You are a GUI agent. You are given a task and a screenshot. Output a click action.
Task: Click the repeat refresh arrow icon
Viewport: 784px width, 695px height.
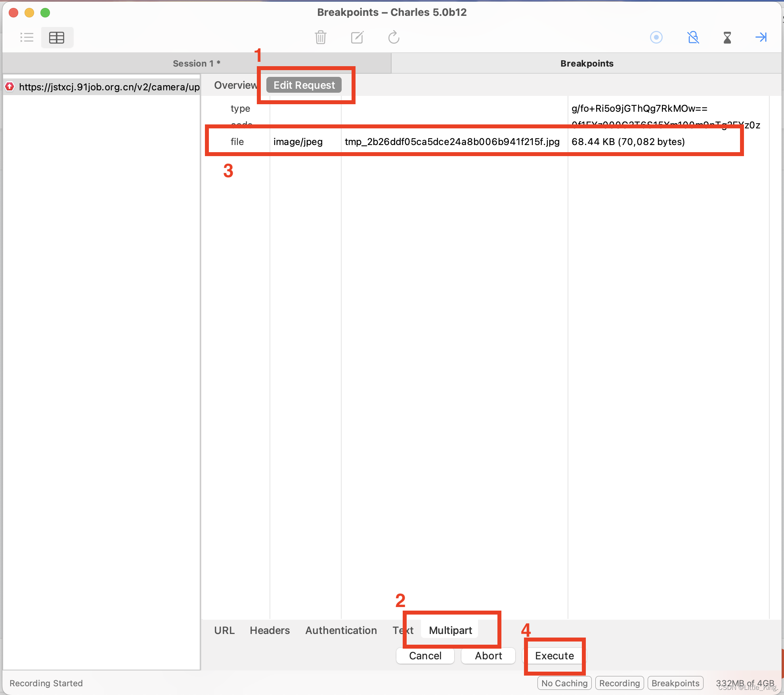(x=394, y=38)
